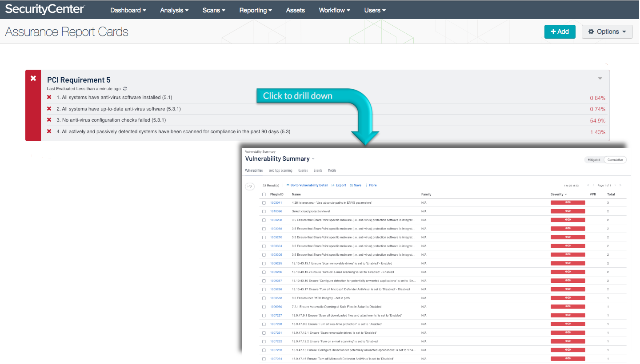Open the Assets menu item
Viewport: 640px width, 364px height.
click(x=296, y=10)
